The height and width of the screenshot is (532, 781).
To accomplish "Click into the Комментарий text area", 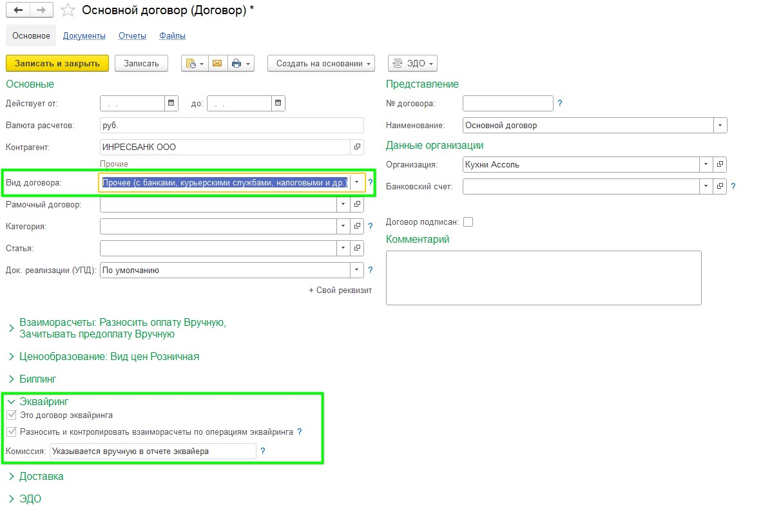I will 543,278.
